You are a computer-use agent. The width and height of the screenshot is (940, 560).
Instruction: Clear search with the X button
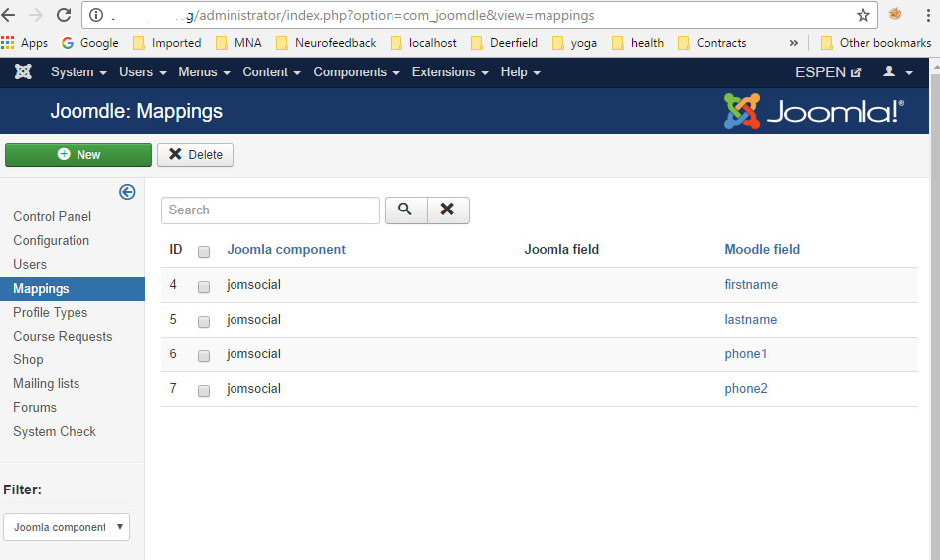tap(448, 210)
